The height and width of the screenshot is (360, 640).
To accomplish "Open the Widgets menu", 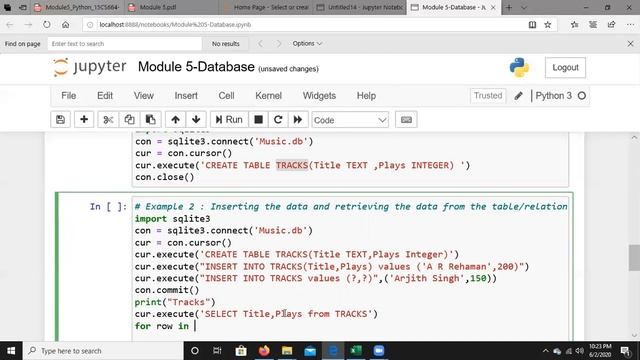I will 319,96.
